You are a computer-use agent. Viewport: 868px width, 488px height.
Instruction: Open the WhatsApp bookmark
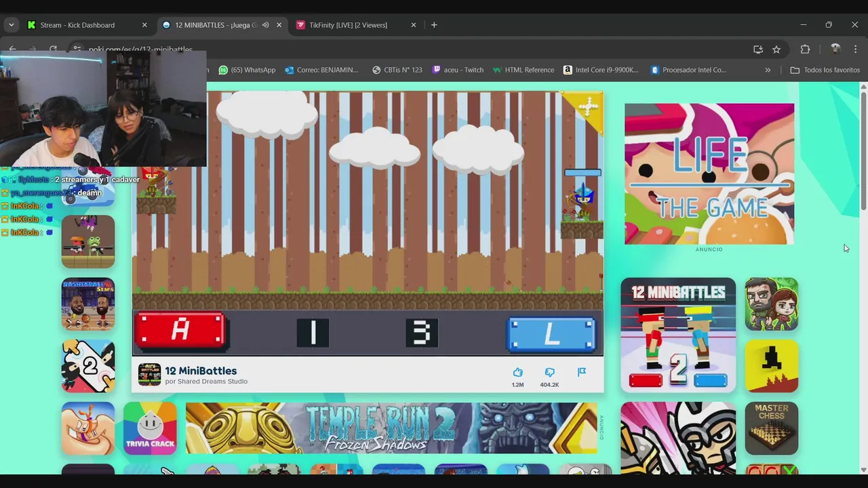(247, 70)
